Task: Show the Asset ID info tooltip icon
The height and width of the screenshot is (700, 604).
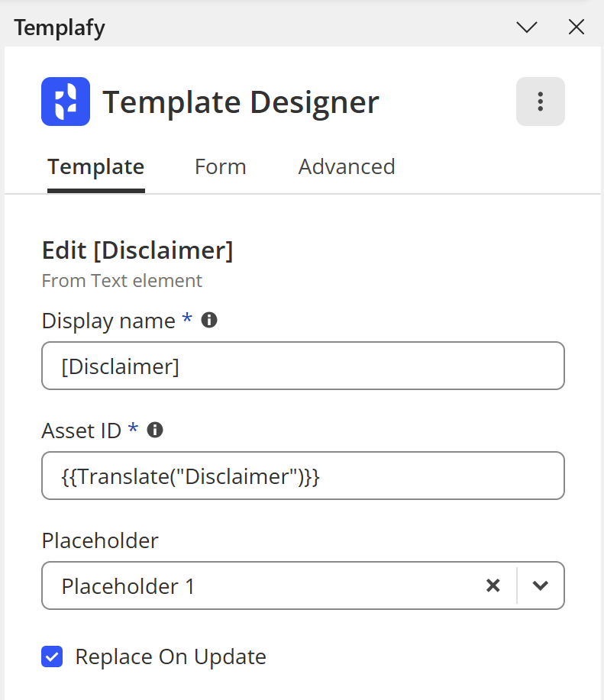Action: coord(155,430)
